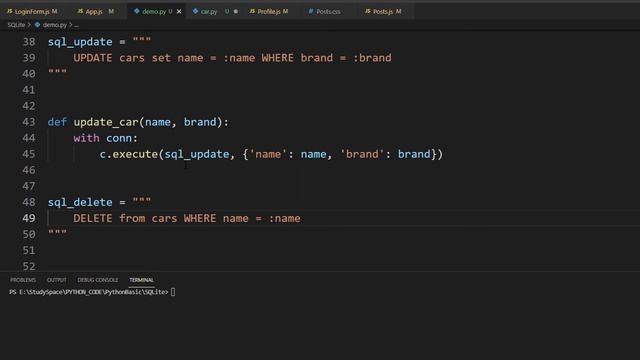Click the closing triple quotes on line 50
Screen dimensions: 640x360
(x=57, y=233)
